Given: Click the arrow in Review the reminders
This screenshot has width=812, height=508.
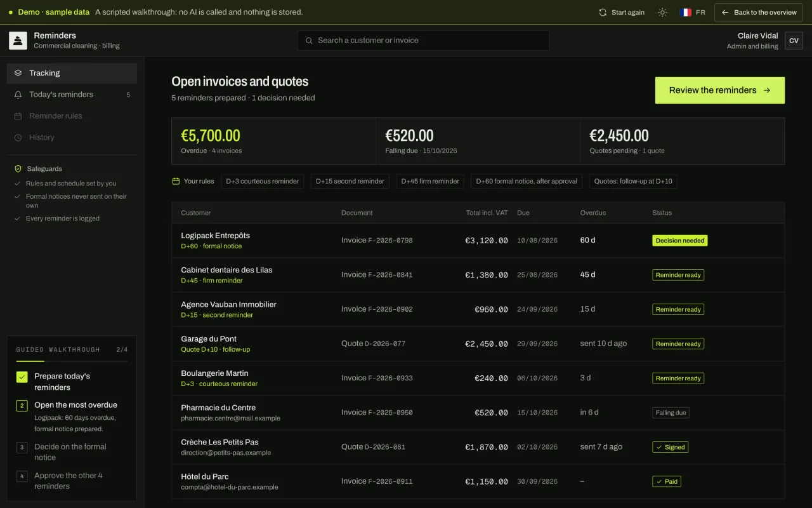Looking at the screenshot, I should tap(767, 90).
